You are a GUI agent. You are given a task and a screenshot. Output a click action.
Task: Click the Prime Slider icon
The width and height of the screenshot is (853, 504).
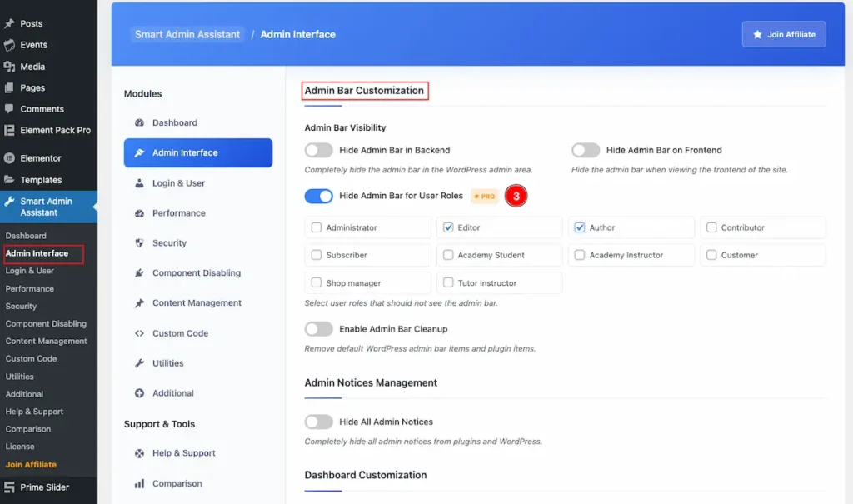pos(9,487)
